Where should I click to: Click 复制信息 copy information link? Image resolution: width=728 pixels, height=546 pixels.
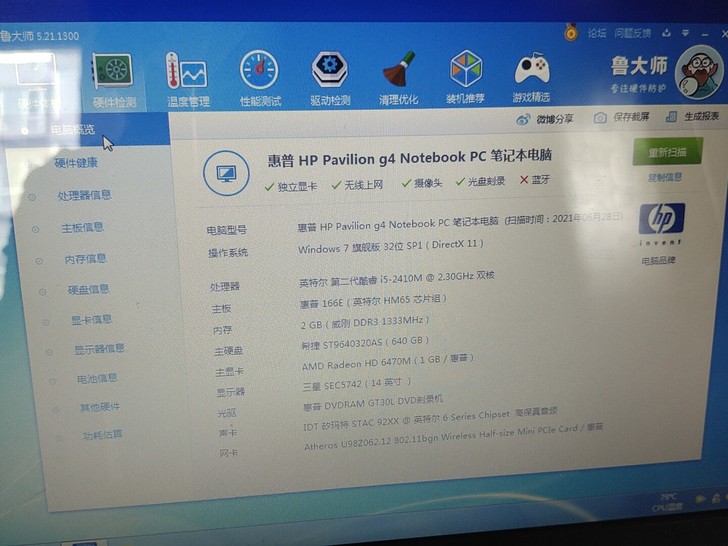[665, 177]
